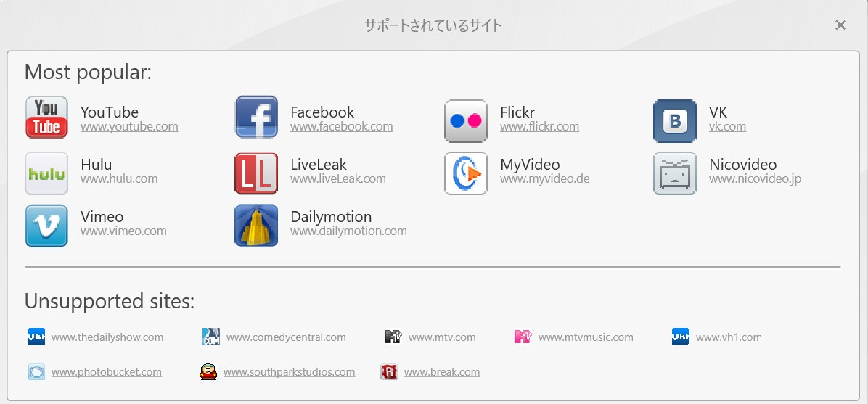The height and width of the screenshot is (404, 868).
Task: Open the www.hulu.com link
Action: [119, 178]
